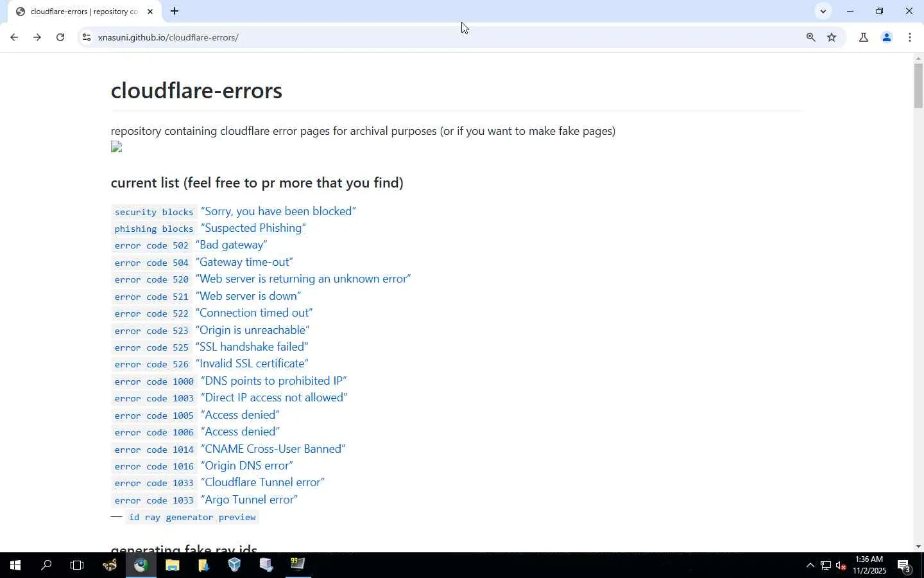The width and height of the screenshot is (924, 578).
Task: Open network status tray icon
Action: (x=826, y=565)
